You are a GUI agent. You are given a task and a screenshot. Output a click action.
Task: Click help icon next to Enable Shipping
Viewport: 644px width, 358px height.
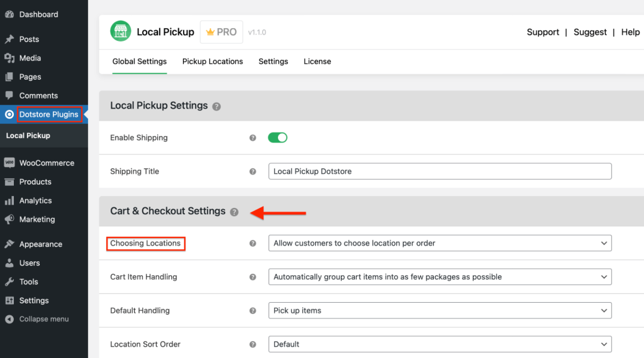tap(253, 138)
